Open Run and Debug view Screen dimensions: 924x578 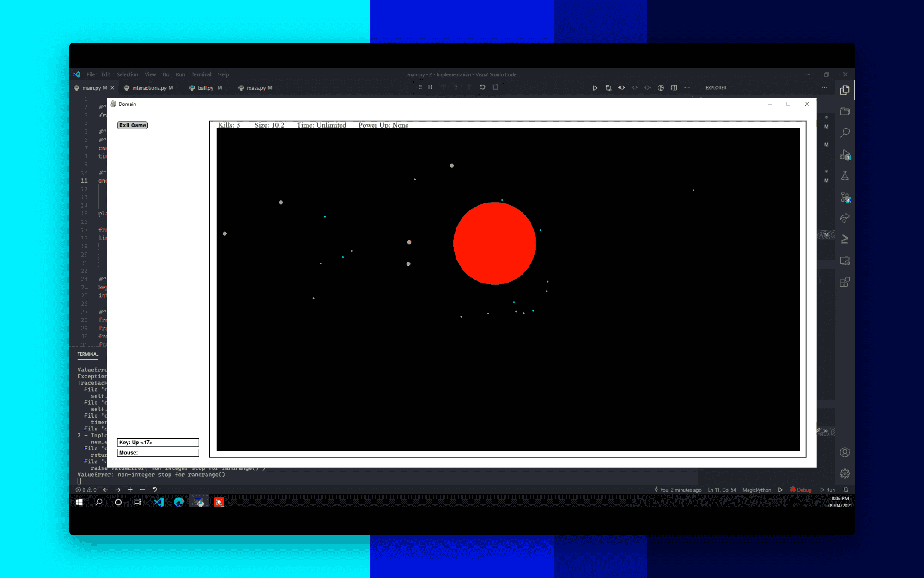[x=845, y=154]
